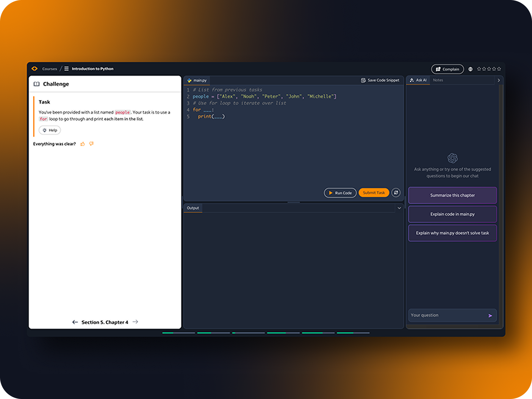The width and height of the screenshot is (532, 399).
Task: Give thumbs down on 'Everything was clear?'
Action: pos(92,144)
